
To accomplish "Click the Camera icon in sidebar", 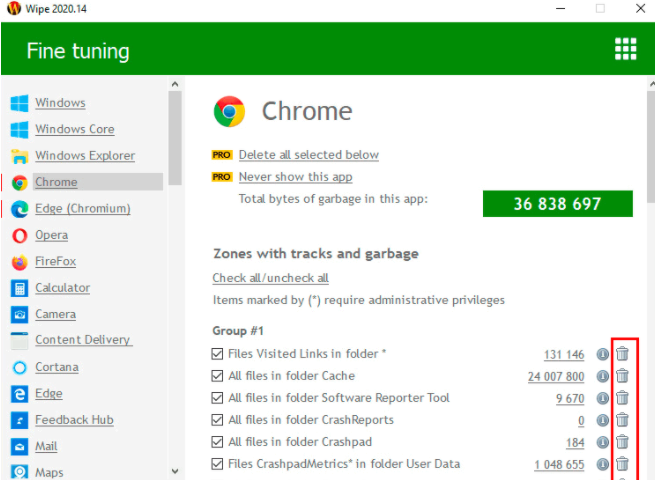I will click(19, 315).
